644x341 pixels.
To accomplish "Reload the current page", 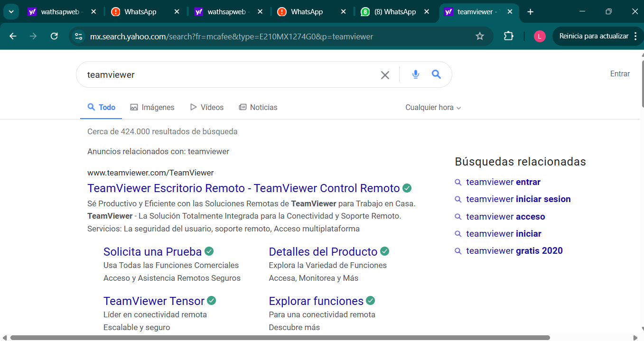I will [x=54, y=36].
